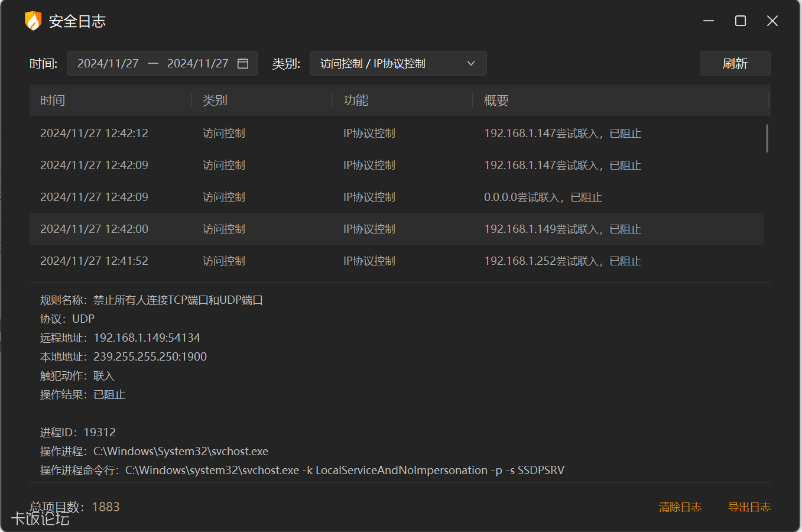Image resolution: width=802 pixels, height=532 pixels.
Task: Select the 192.168.1.149 log entry row
Action: [x=396, y=229]
